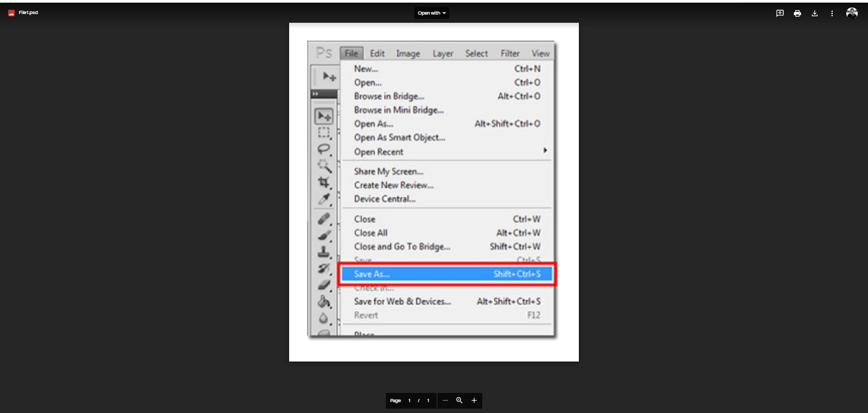This screenshot has width=868, height=413.
Task: Select the Eraser tool
Action: pos(324,285)
